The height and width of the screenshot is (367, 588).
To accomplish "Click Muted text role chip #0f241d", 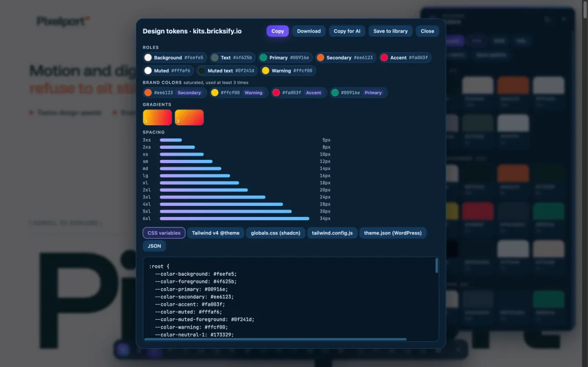I will [x=227, y=71].
